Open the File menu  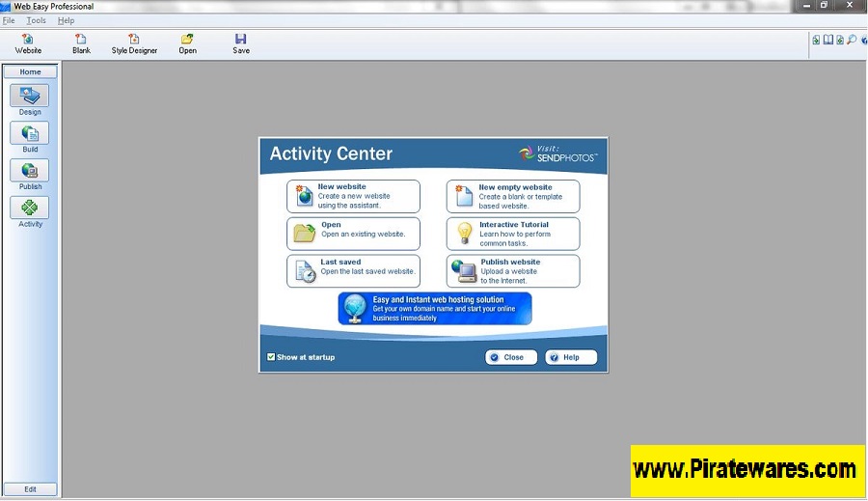[9, 20]
